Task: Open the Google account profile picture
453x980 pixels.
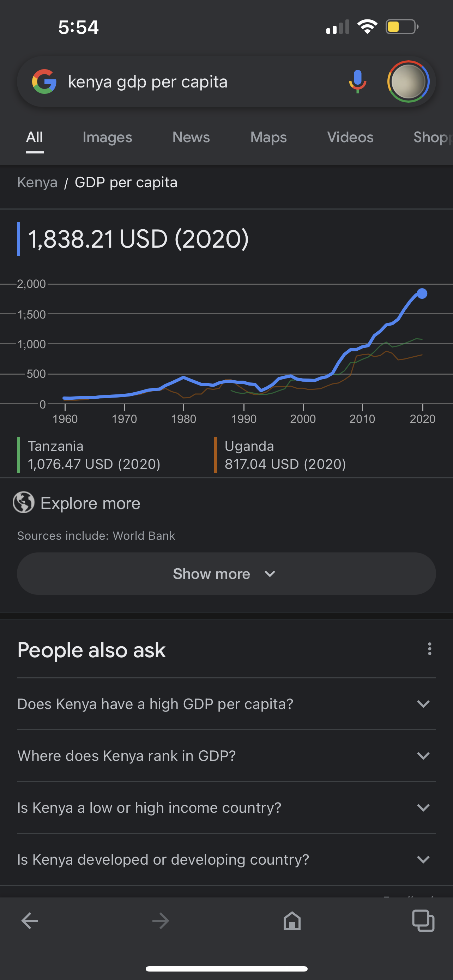Action: click(x=409, y=82)
